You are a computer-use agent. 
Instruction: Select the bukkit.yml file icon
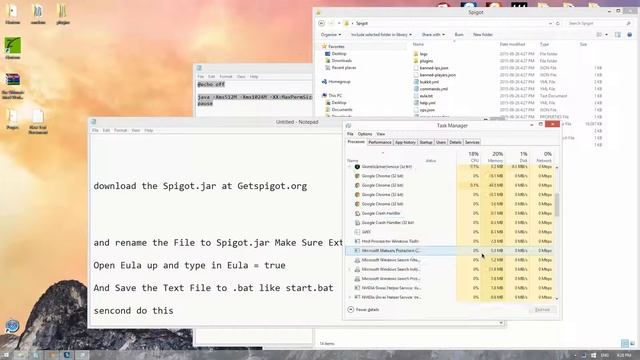416,82
